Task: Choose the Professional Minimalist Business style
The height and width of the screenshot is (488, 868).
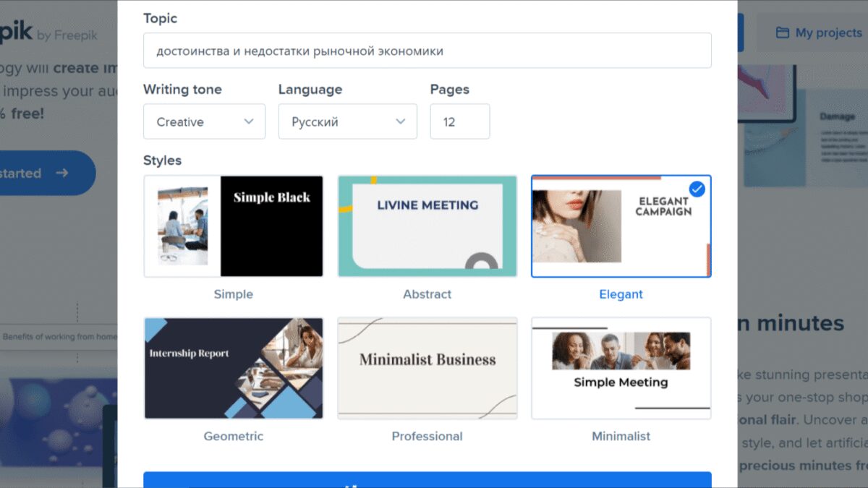Action: point(427,368)
